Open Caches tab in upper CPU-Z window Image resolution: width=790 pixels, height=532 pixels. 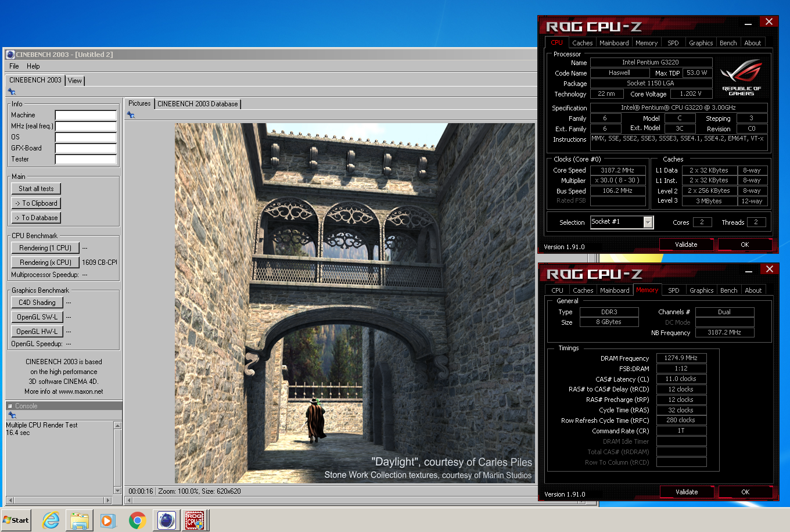pyautogui.click(x=582, y=43)
